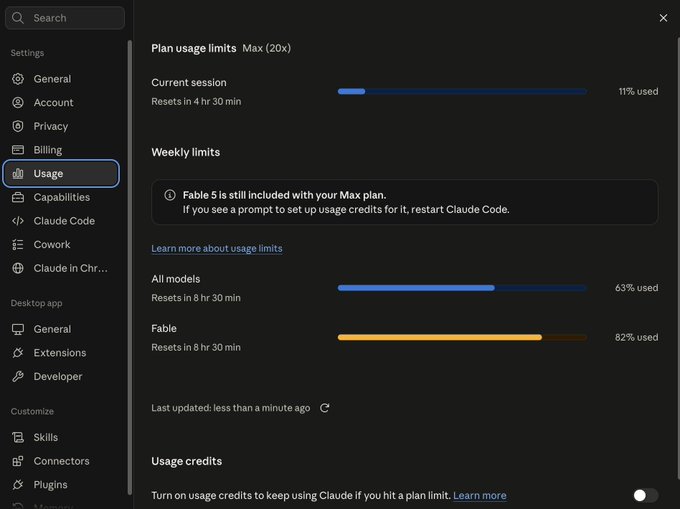Click the yellow Fable usage bar
680x509 pixels.
(462, 337)
